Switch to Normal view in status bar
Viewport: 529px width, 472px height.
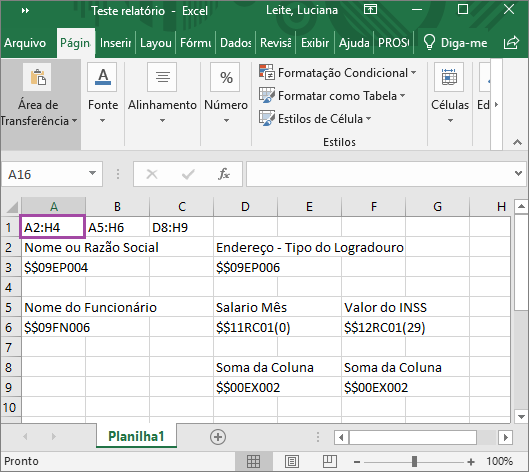coord(253,461)
